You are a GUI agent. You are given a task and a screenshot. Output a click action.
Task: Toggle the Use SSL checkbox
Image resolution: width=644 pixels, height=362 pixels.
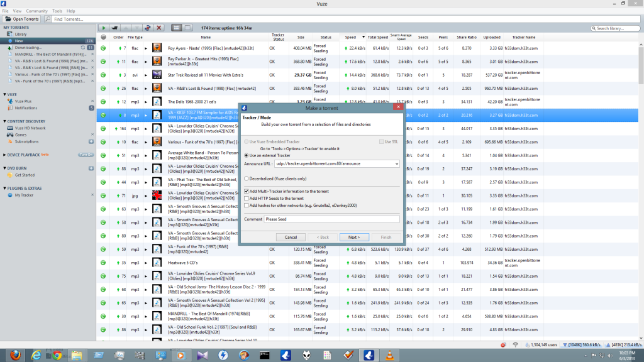(x=382, y=141)
